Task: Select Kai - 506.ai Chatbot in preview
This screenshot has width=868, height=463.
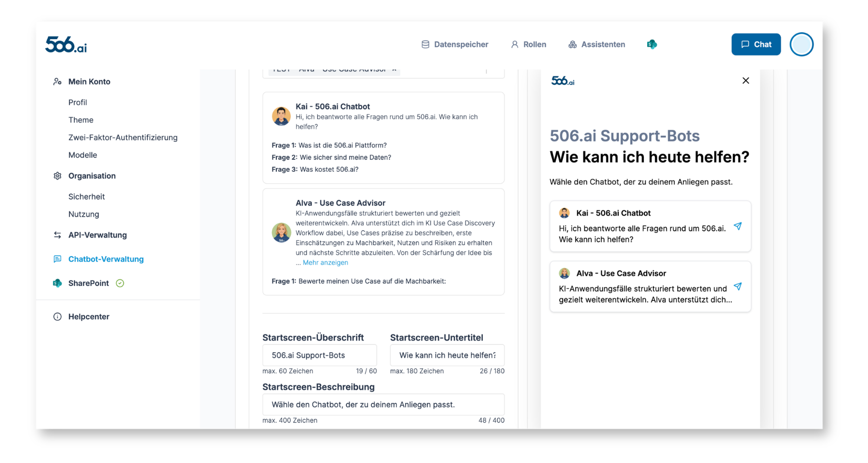Action: click(x=650, y=226)
